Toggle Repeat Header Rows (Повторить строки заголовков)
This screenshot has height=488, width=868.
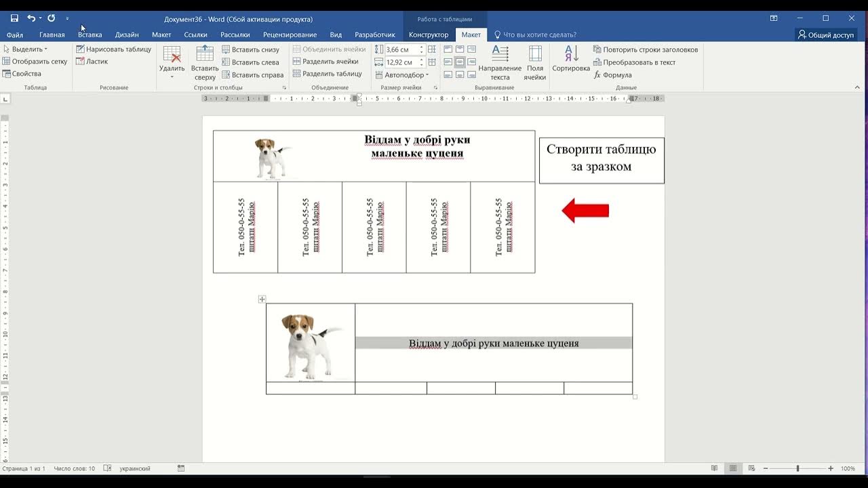[x=646, y=49]
